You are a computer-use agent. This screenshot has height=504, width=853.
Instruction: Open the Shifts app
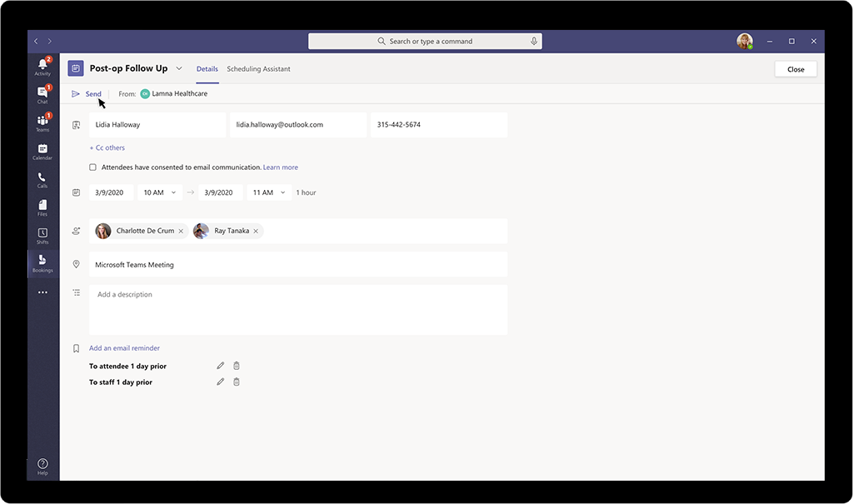42,236
